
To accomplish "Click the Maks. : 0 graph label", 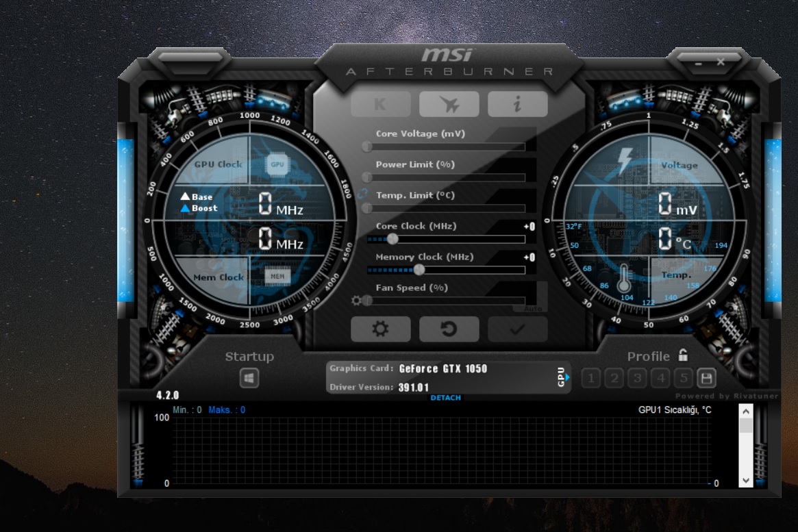I will click(x=227, y=410).
